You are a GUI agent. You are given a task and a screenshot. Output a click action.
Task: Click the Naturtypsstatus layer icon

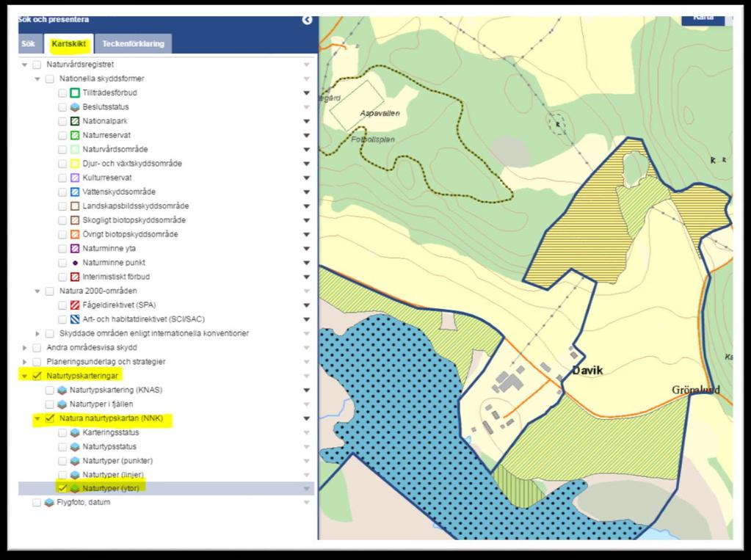pyautogui.click(x=75, y=446)
